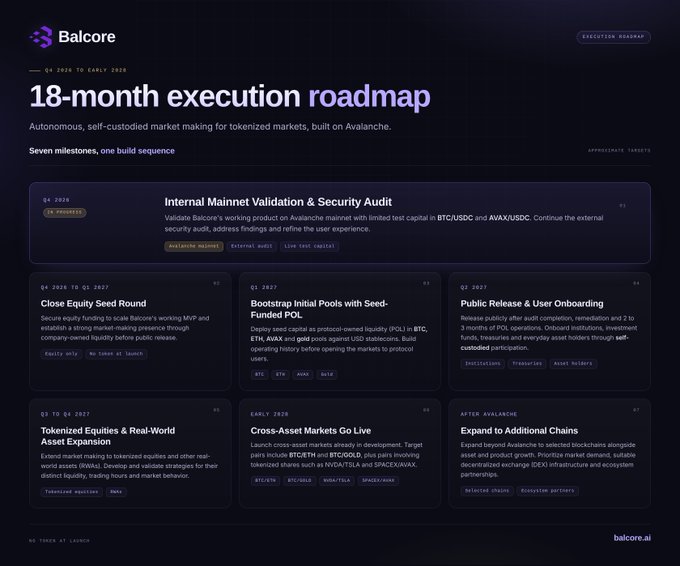Screen dimensions: 680x566
Task: Click Bootstrap Initial Pools with Seed-Funded POL title
Action: [x=319, y=309]
